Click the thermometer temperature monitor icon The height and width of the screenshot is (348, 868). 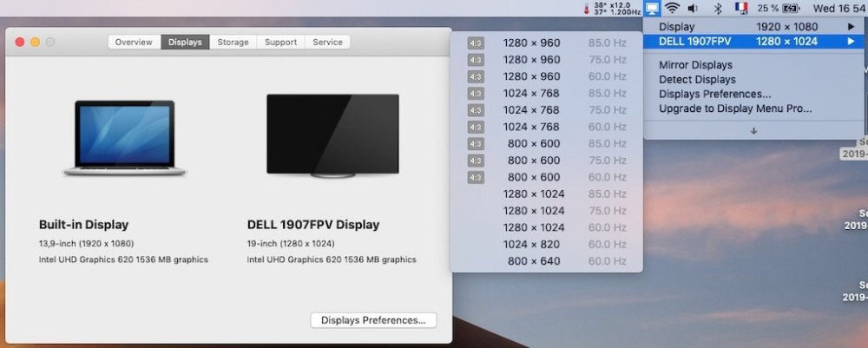pyautogui.click(x=586, y=9)
